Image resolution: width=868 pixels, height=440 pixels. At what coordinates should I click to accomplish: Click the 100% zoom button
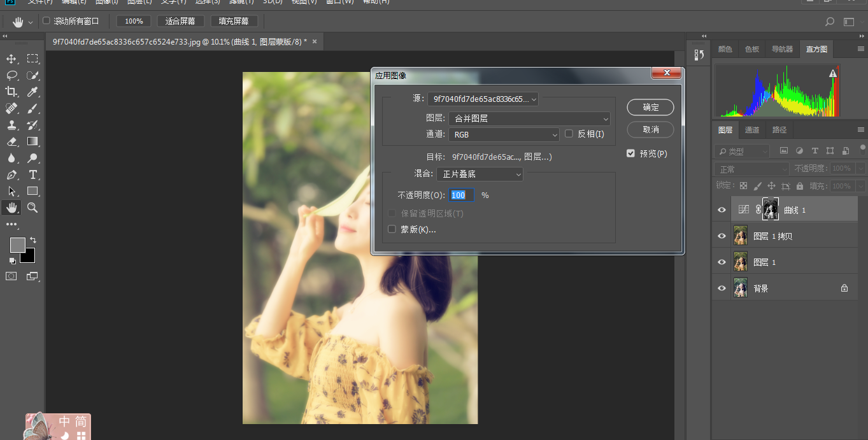tap(134, 21)
